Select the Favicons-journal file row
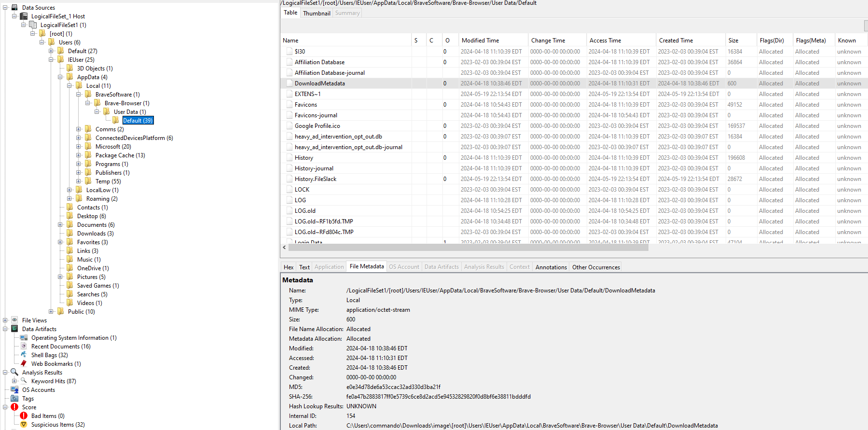The height and width of the screenshot is (430, 868). [574, 115]
